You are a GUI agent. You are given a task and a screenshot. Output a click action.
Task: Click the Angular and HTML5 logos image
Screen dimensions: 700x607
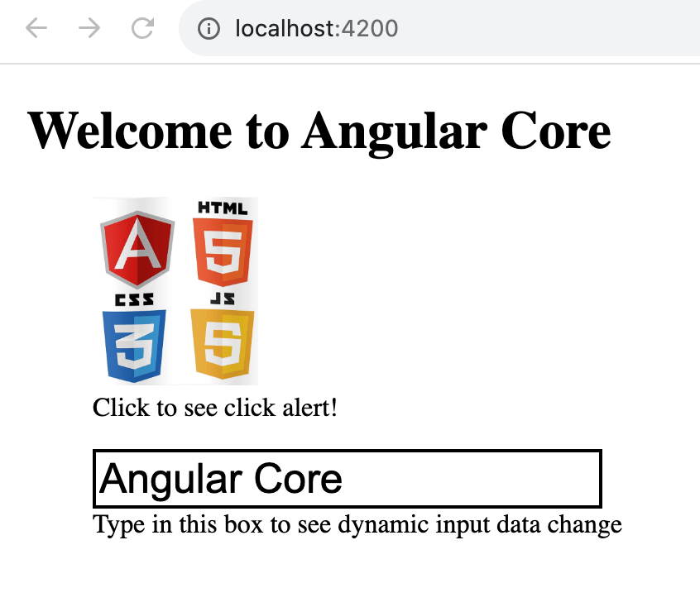(x=175, y=291)
